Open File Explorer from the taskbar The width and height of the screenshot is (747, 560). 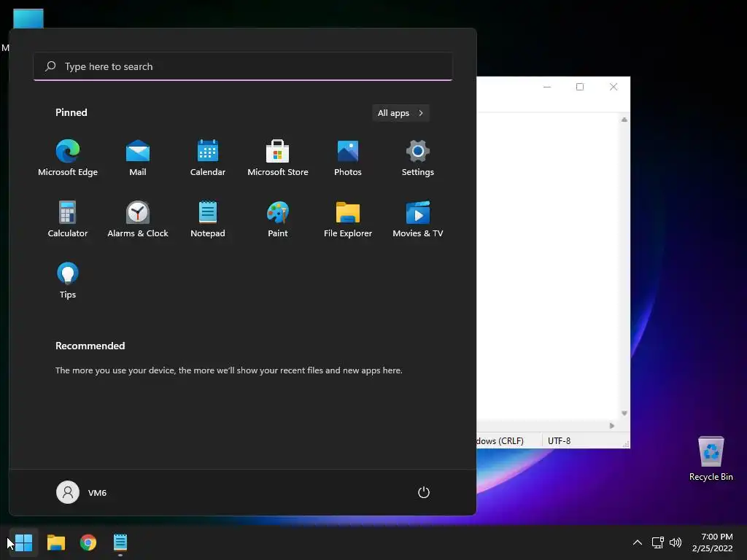click(56, 542)
